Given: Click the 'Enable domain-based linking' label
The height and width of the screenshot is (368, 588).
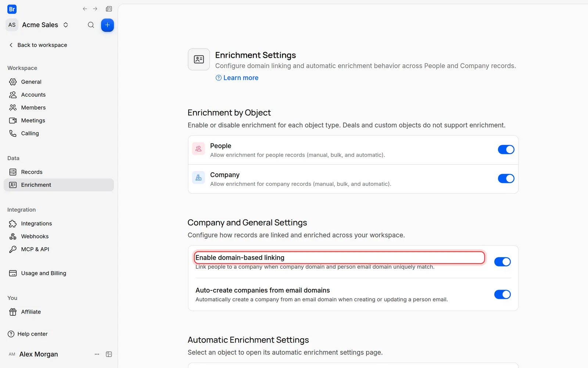Looking at the screenshot, I should tap(240, 258).
